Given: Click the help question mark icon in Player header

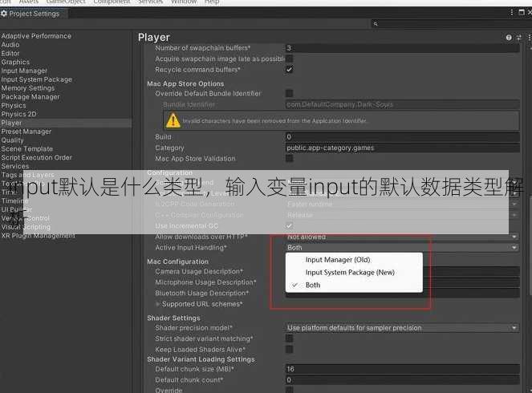Looking at the screenshot, I should 509,38.
